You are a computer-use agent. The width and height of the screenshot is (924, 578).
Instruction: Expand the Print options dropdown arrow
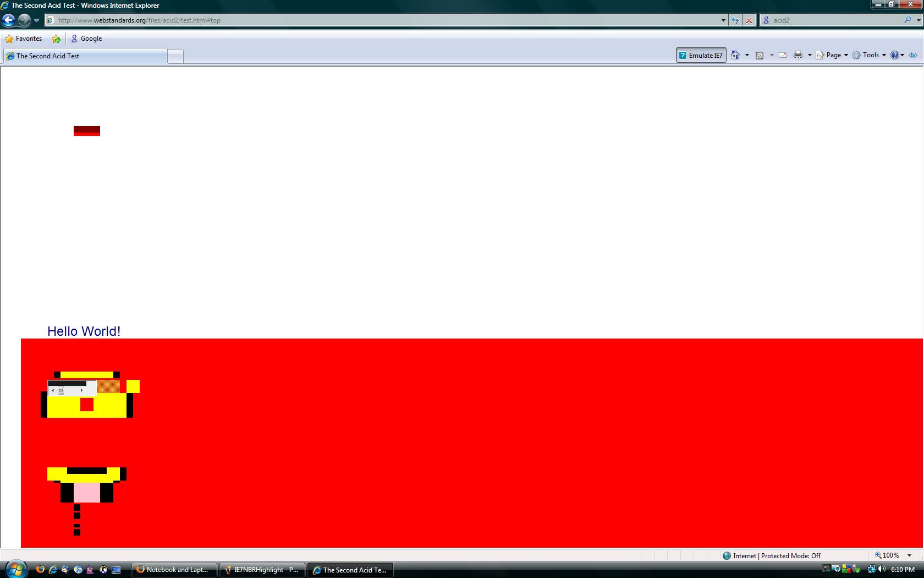[810, 55]
